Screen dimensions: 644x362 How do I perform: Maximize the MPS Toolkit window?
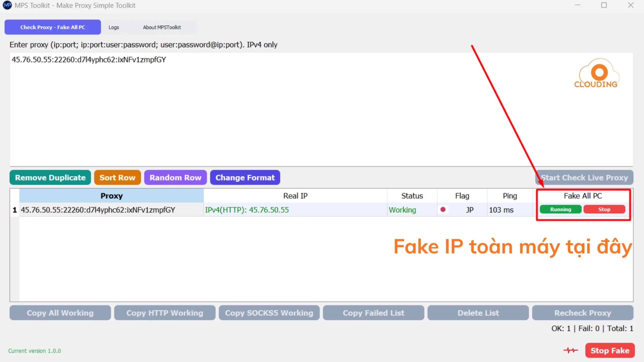click(604, 5)
